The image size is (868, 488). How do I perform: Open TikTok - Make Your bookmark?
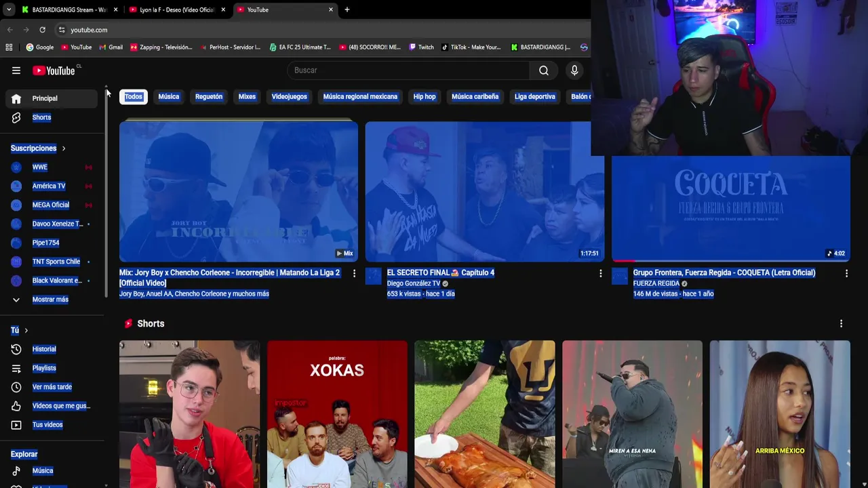click(x=471, y=47)
